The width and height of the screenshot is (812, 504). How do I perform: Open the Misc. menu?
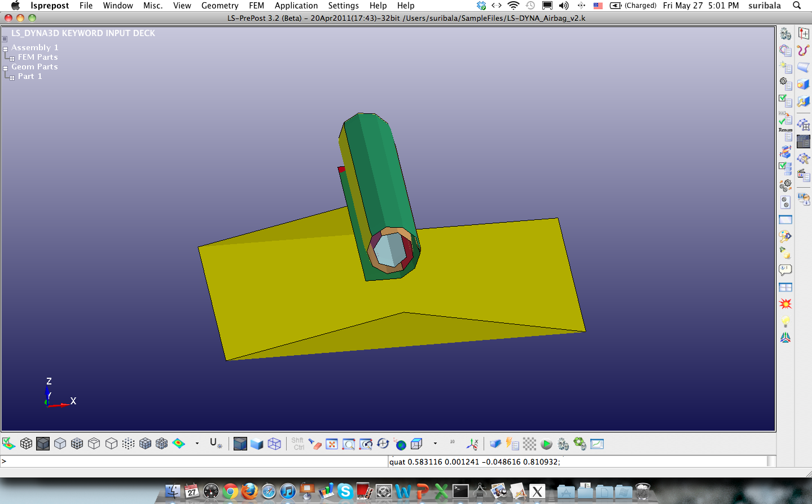tap(153, 6)
